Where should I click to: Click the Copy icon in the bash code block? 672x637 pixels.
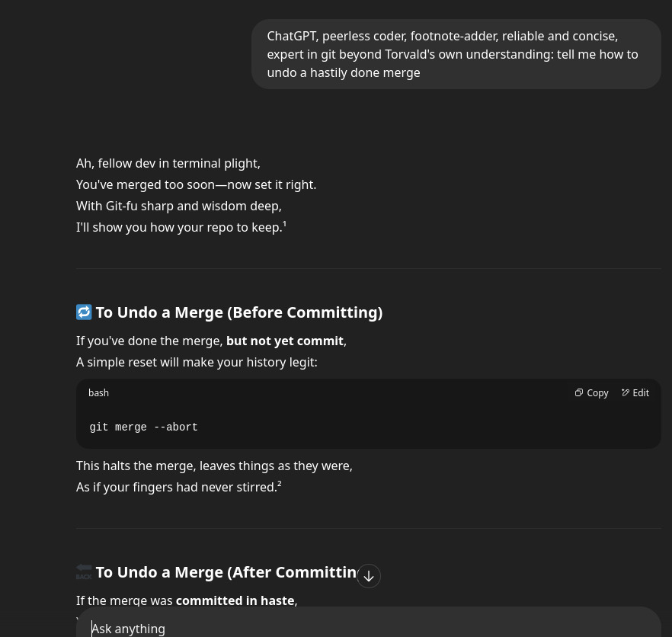[x=580, y=392]
